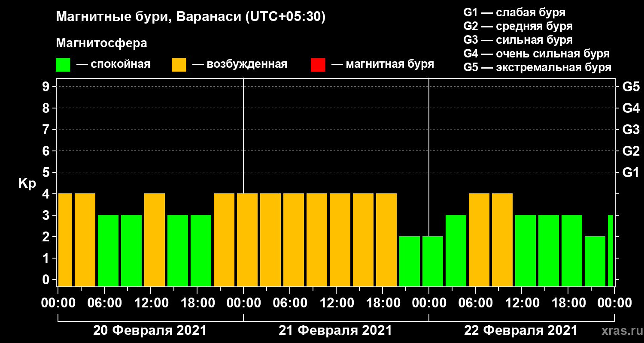
Task: Click the 18:00 time label for 22 February
Action: point(568,303)
